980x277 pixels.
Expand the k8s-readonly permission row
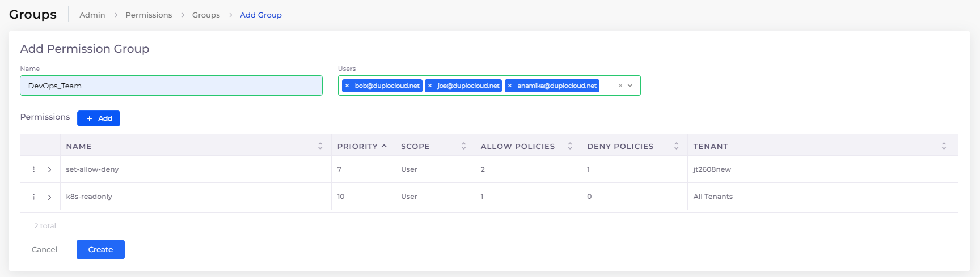[49, 197]
